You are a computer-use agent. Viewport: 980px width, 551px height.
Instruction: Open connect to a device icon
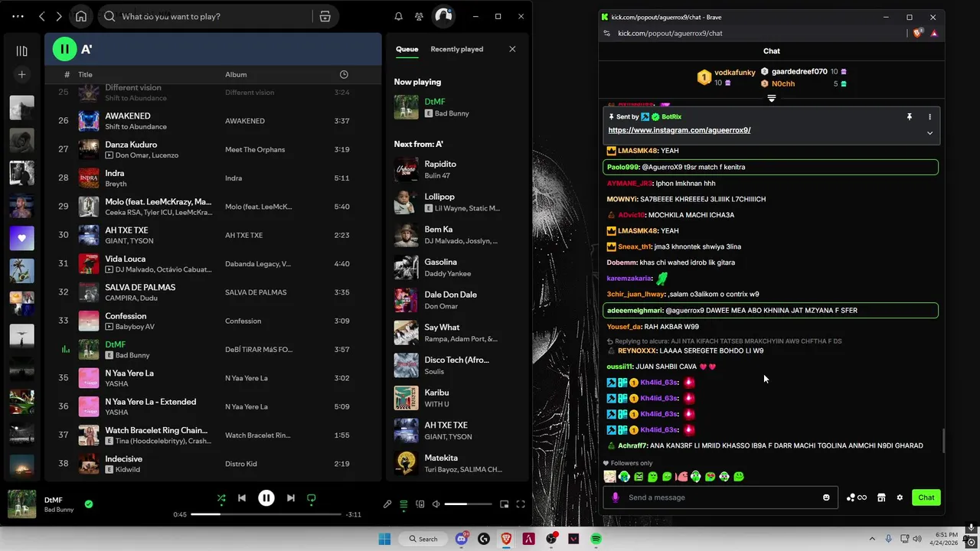(x=420, y=504)
